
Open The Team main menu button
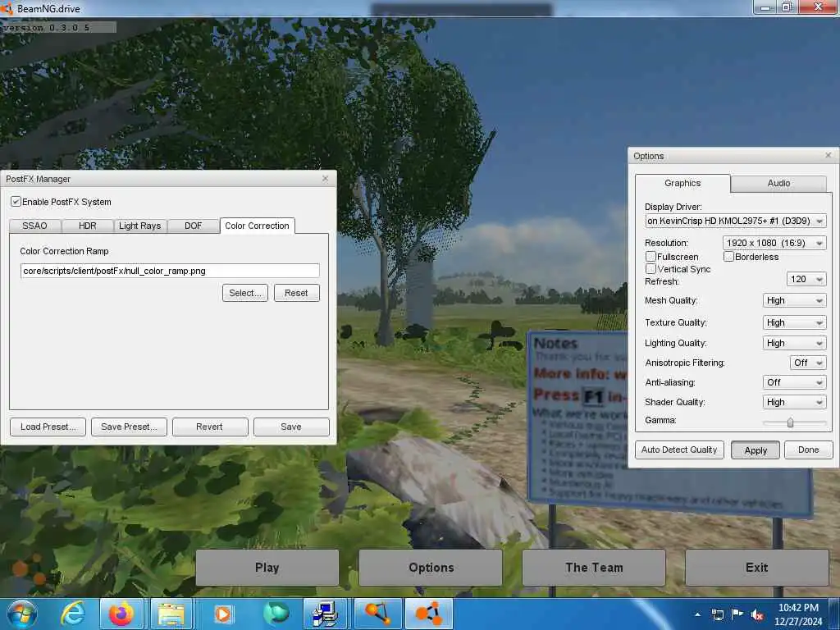[594, 568]
